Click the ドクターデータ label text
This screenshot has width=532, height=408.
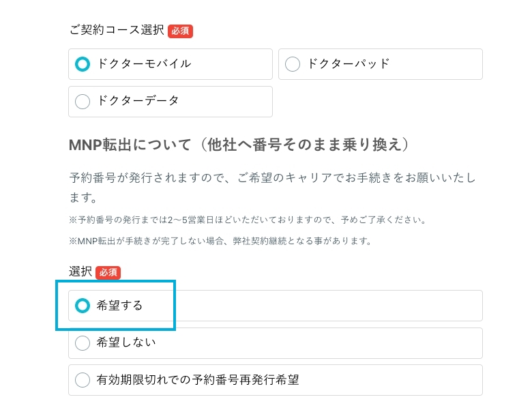[x=138, y=101]
